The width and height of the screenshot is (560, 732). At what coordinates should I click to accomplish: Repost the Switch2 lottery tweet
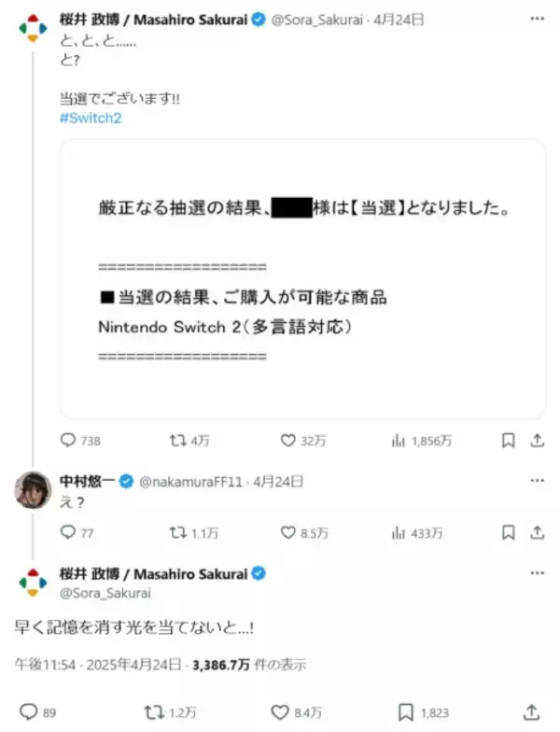[175, 441]
